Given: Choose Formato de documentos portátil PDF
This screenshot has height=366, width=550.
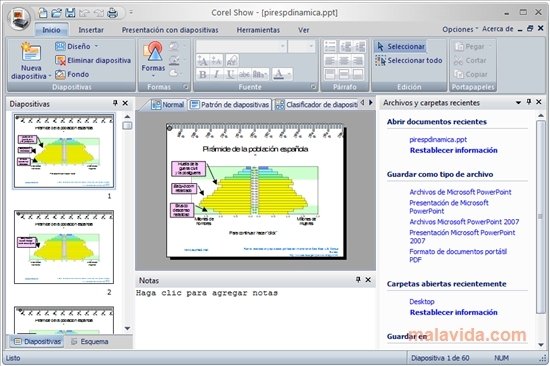Looking at the screenshot, I should 458,255.
